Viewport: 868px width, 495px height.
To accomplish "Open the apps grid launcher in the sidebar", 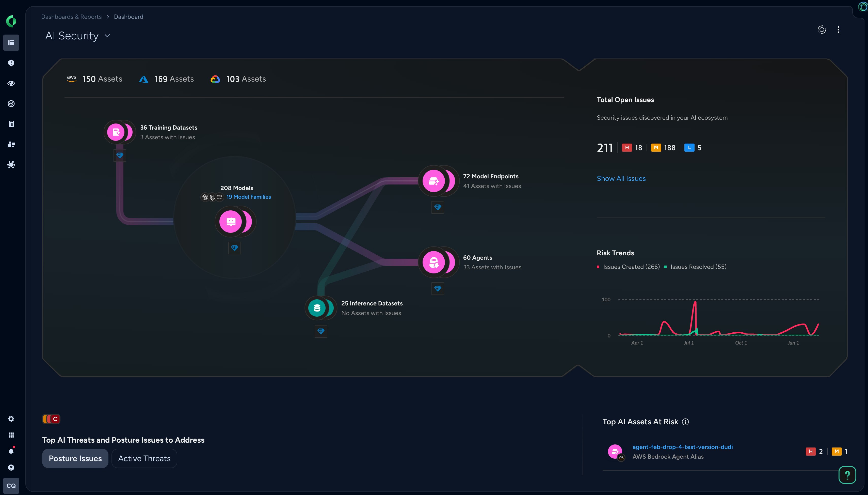I will point(11,435).
